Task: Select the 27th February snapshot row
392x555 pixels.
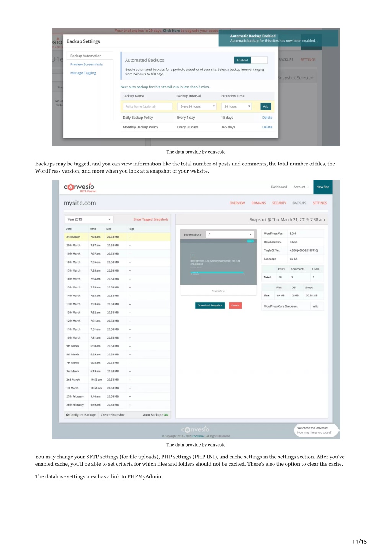Action: (117, 396)
